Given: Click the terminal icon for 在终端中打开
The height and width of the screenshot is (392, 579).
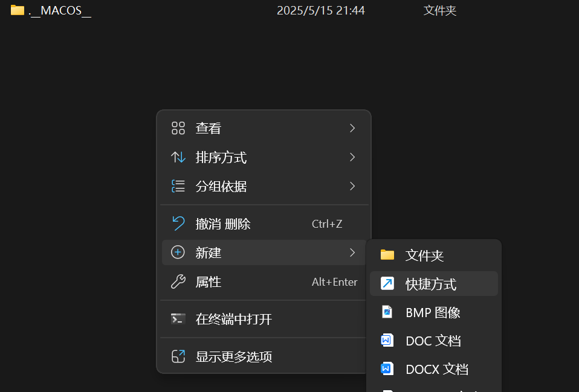Looking at the screenshot, I should coord(178,320).
